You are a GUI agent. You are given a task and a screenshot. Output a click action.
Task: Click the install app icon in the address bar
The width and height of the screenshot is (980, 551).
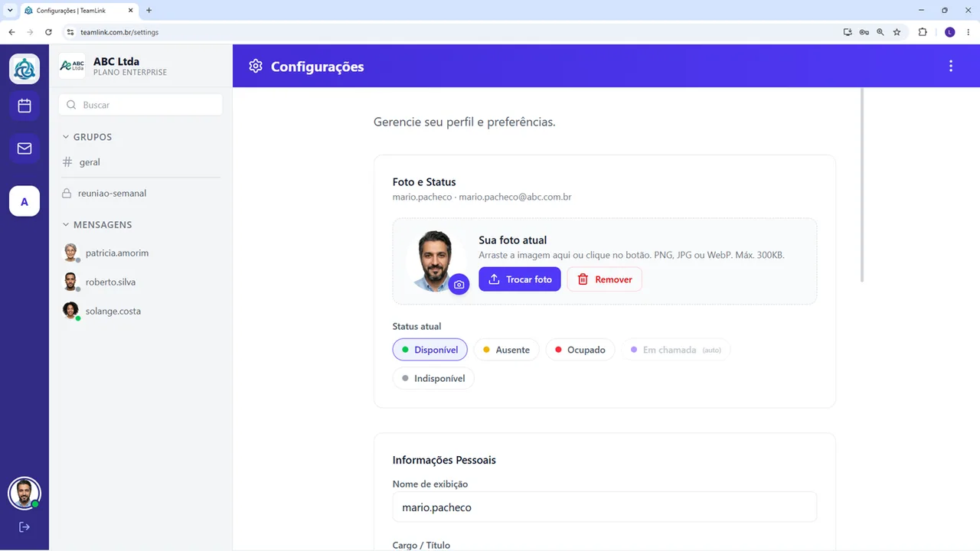(x=848, y=32)
